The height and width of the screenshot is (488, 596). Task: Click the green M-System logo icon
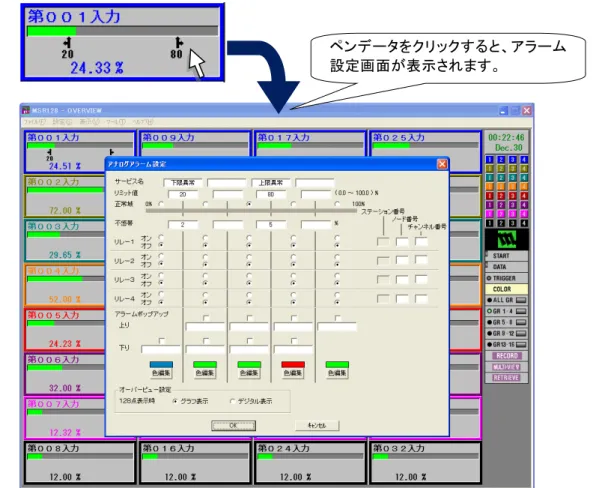tap(507, 239)
